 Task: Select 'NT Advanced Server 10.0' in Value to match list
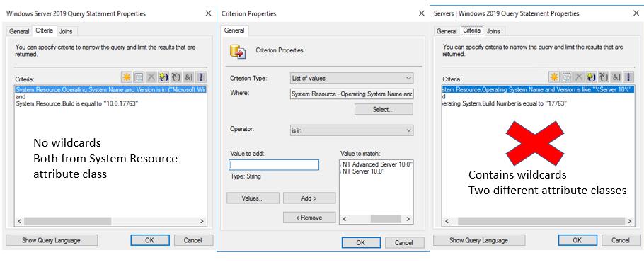(376, 164)
